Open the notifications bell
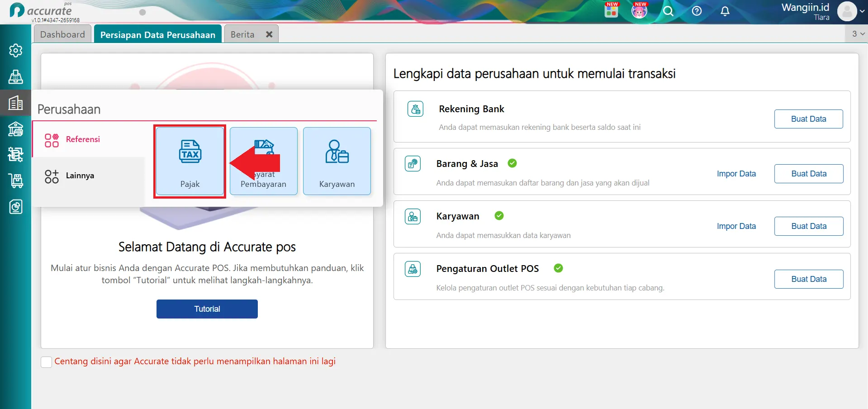 tap(725, 11)
